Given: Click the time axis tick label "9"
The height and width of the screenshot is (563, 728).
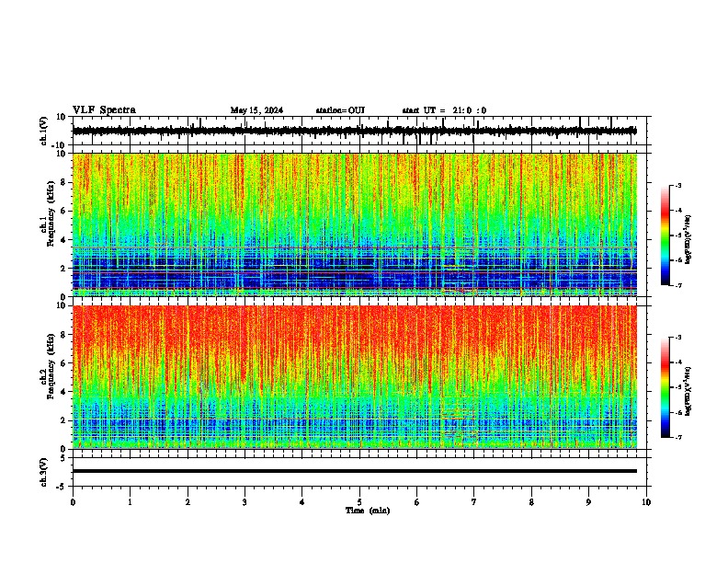Looking at the screenshot, I should point(588,502).
